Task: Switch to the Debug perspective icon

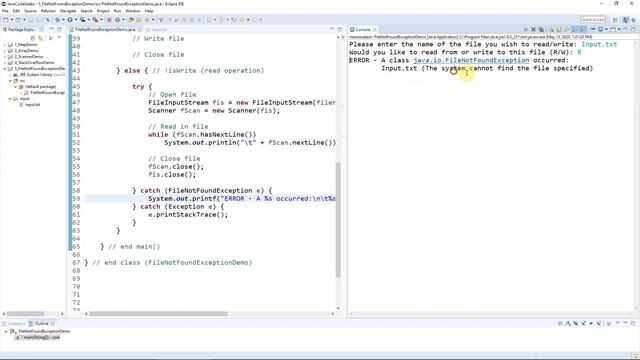Action: [x=633, y=20]
